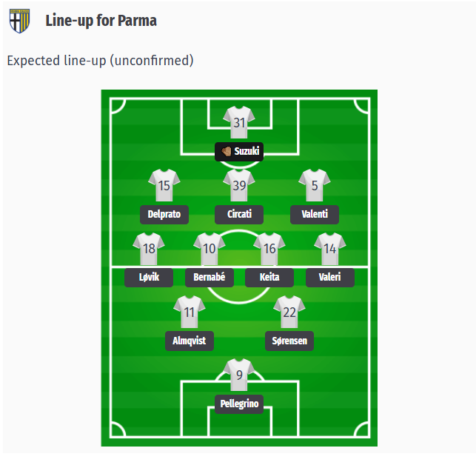The height and width of the screenshot is (468, 476).
Task: Select the number 22 shirt
Action: pos(289,312)
